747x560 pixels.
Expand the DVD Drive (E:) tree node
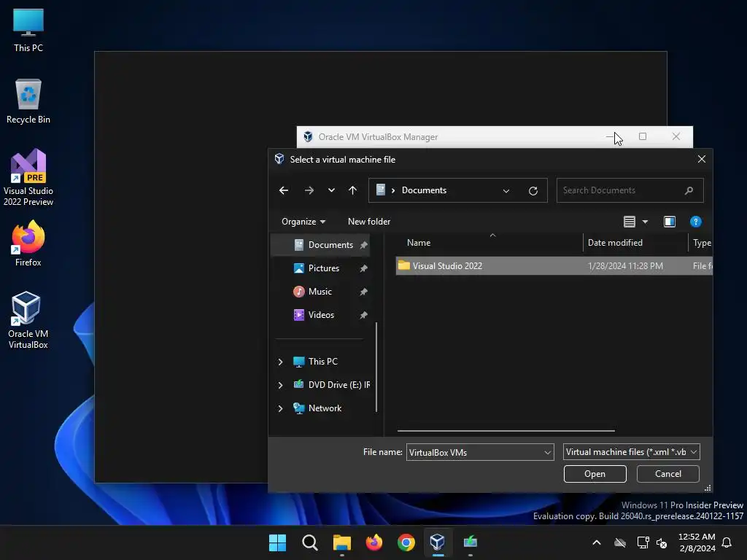(x=281, y=385)
